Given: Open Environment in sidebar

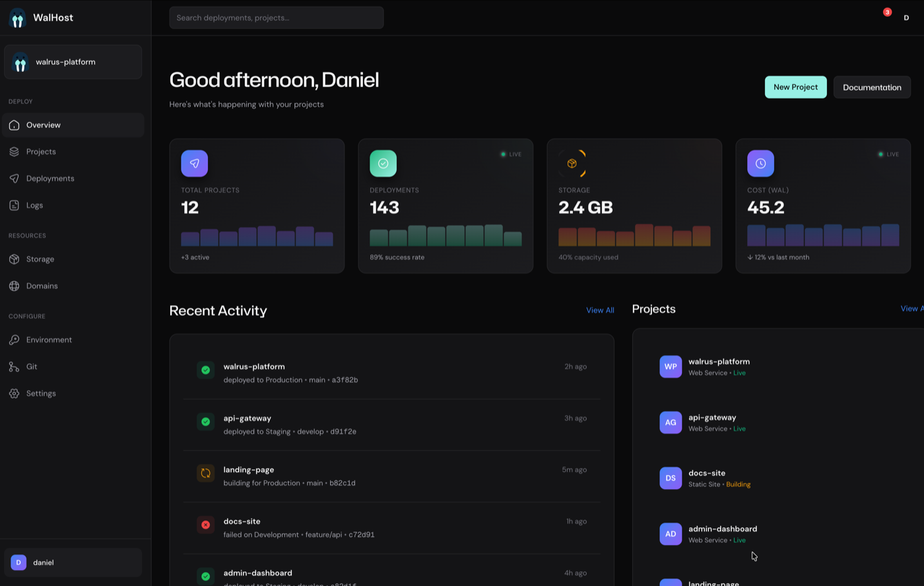Looking at the screenshot, I should pyautogui.click(x=73, y=340).
